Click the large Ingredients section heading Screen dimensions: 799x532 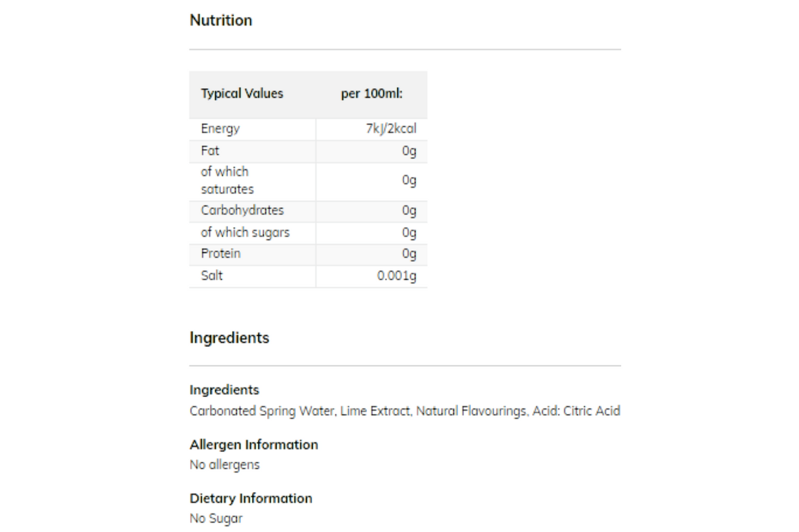[x=229, y=338]
